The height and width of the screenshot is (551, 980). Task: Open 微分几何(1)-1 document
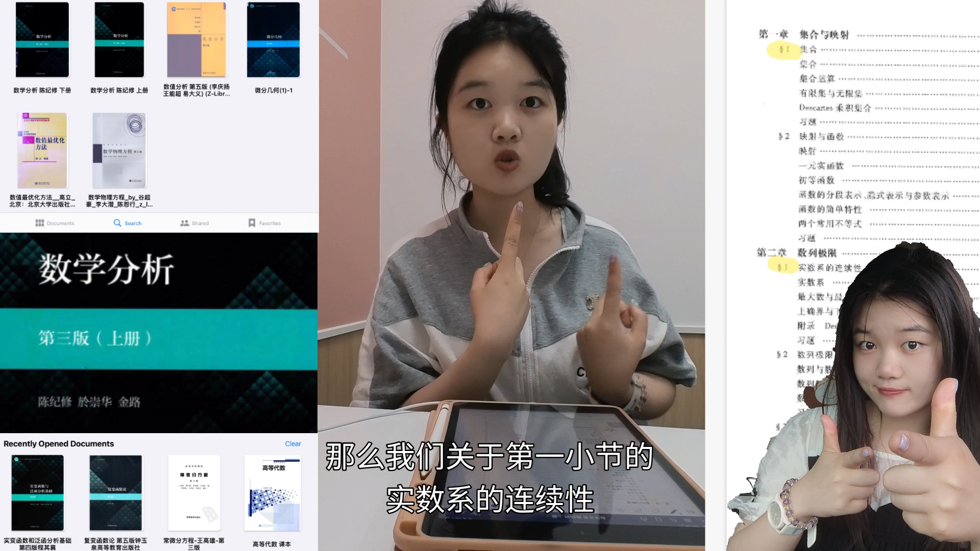point(273,44)
